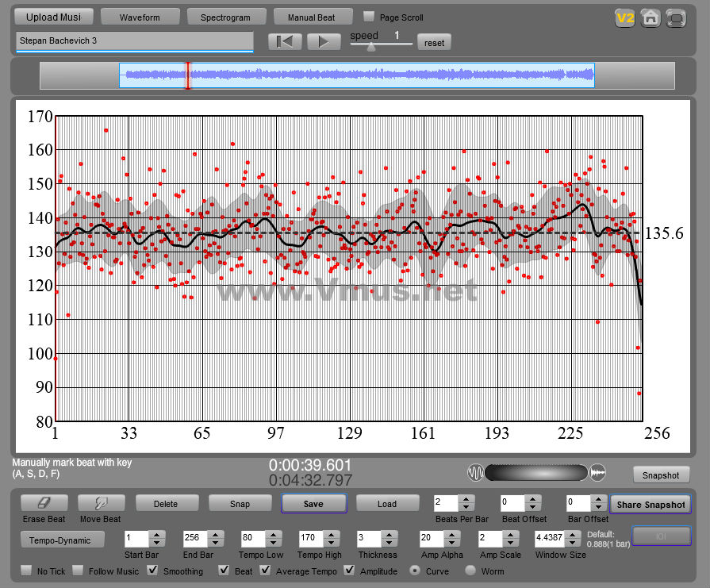Click the gradient amplitude bar
Viewport: 710px width, 588px height.
point(536,472)
